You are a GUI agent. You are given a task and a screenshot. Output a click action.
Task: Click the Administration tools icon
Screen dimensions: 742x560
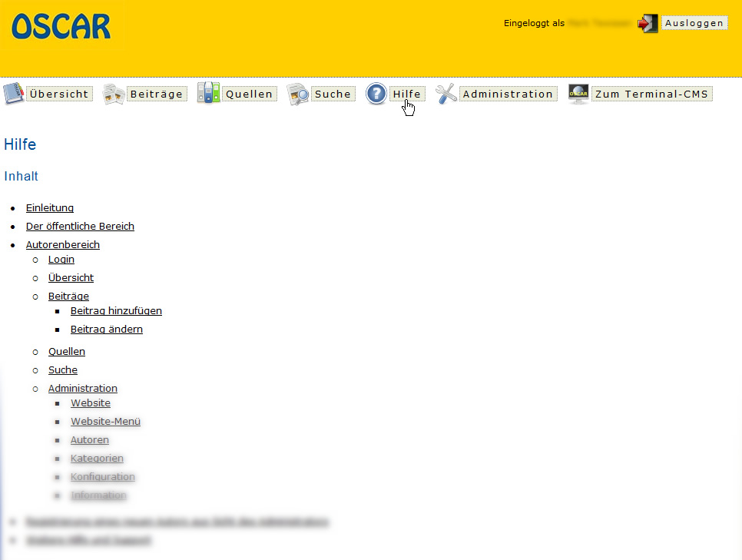coord(446,94)
